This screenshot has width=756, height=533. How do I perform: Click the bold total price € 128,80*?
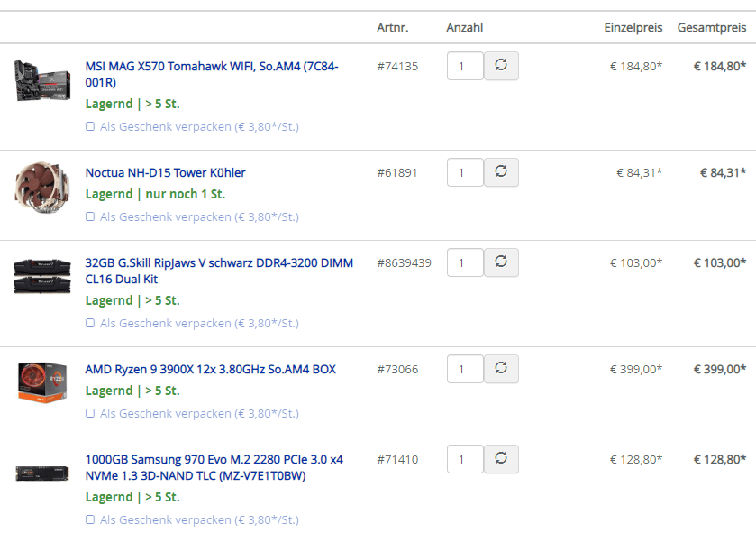pyautogui.click(x=719, y=460)
